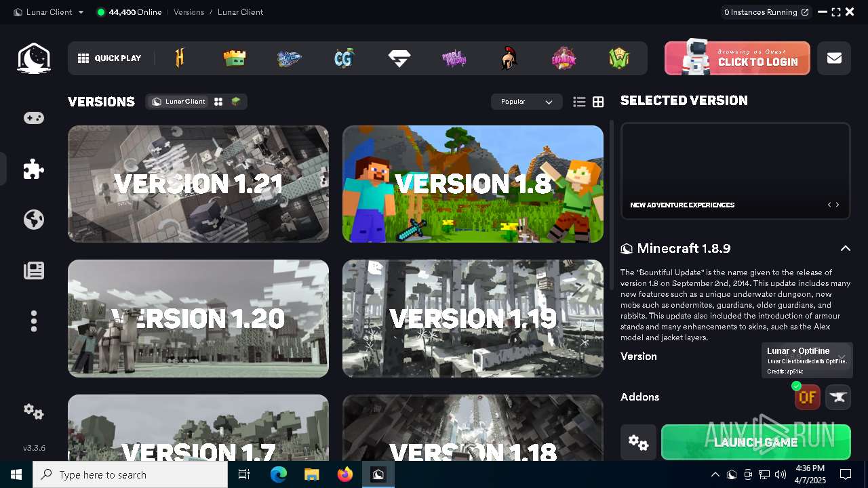Open the puzzle piece versions section
The width and height of the screenshot is (868, 488).
click(34, 169)
